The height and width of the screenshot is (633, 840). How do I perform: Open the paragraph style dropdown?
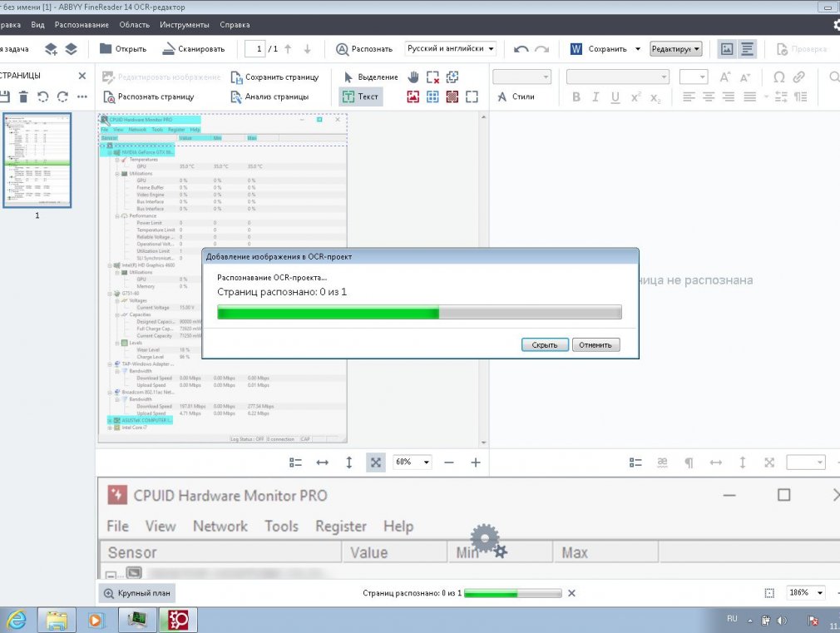521,77
